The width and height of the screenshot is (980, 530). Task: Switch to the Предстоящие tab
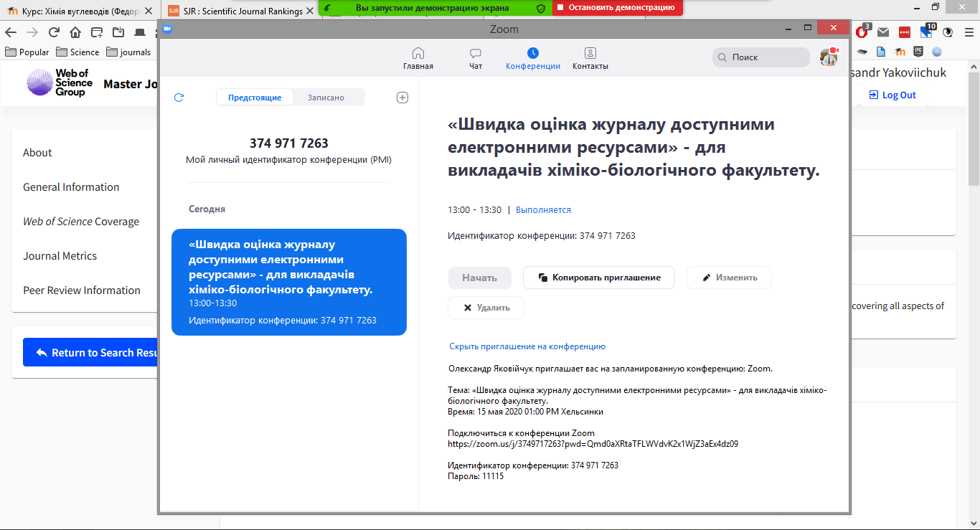pyautogui.click(x=255, y=98)
